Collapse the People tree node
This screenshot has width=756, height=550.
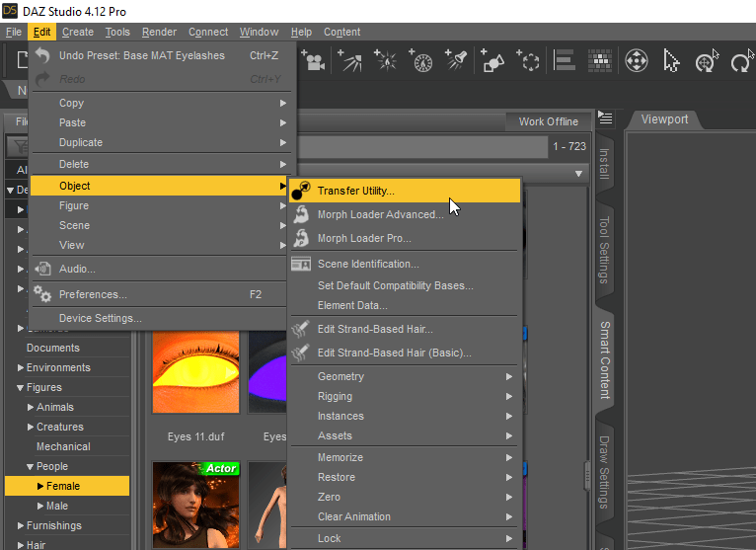click(30, 467)
